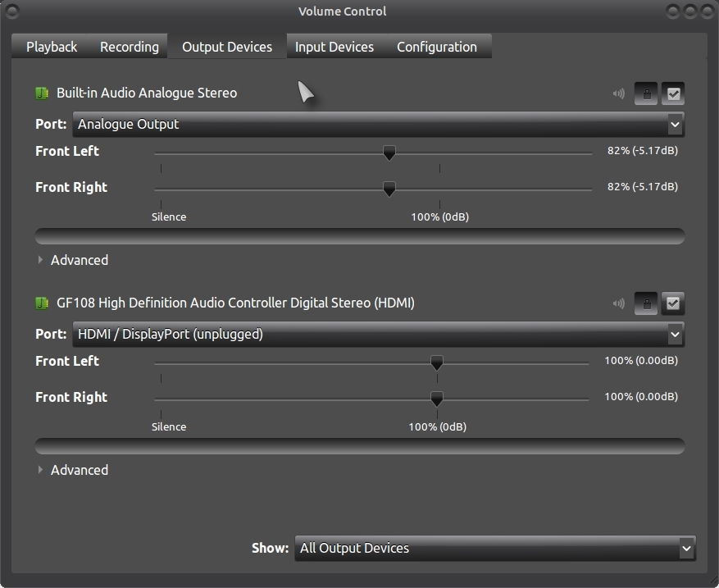Image resolution: width=719 pixels, height=588 pixels.
Task: Click the Silence label under Built-in Audio sliders
Action: [x=169, y=217]
